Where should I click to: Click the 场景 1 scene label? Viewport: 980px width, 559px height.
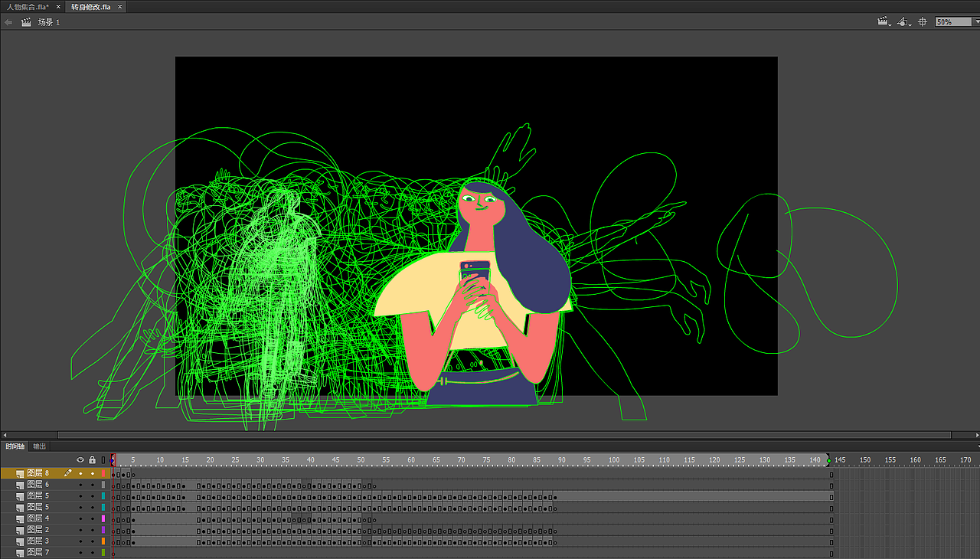(x=49, y=22)
